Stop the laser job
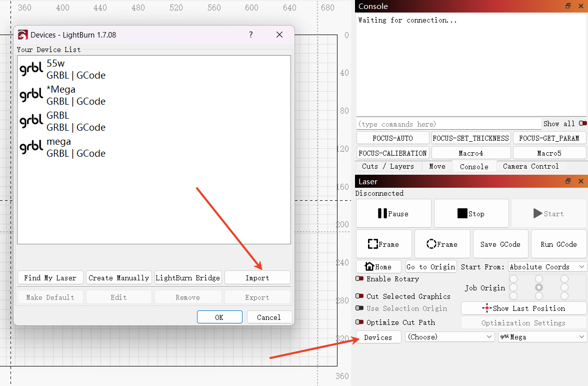588x386 pixels. point(471,214)
